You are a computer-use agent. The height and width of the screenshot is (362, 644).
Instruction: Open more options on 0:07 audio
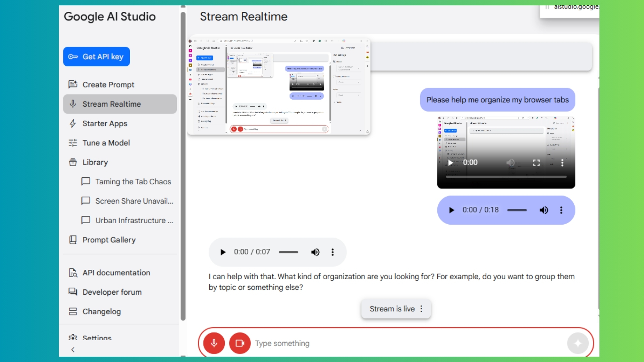coord(333,252)
